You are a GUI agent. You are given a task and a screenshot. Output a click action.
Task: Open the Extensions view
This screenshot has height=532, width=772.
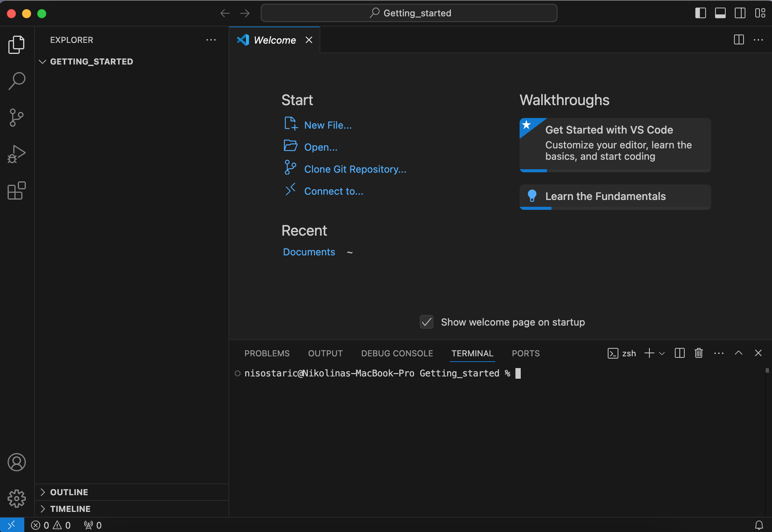pyautogui.click(x=17, y=190)
